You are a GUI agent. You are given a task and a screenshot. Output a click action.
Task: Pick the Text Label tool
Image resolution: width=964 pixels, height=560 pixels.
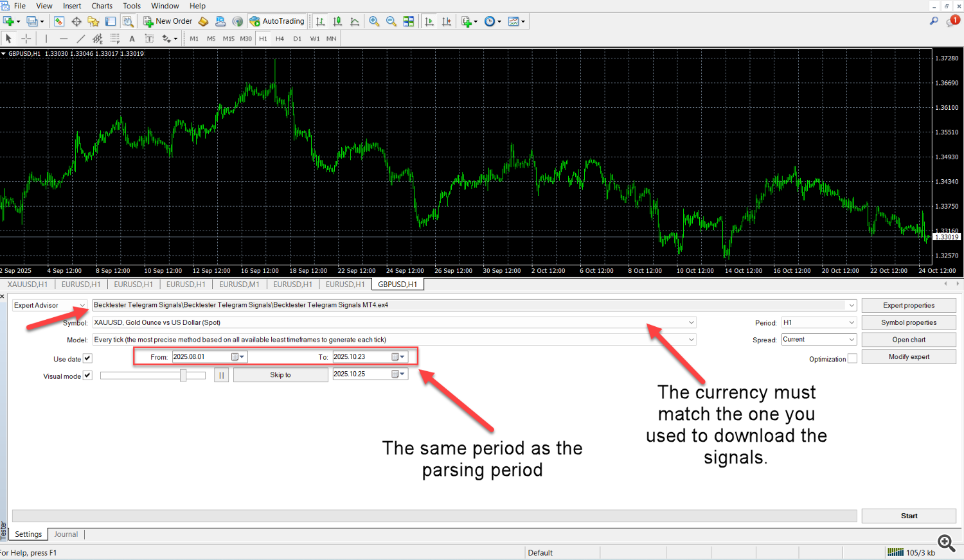(149, 39)
